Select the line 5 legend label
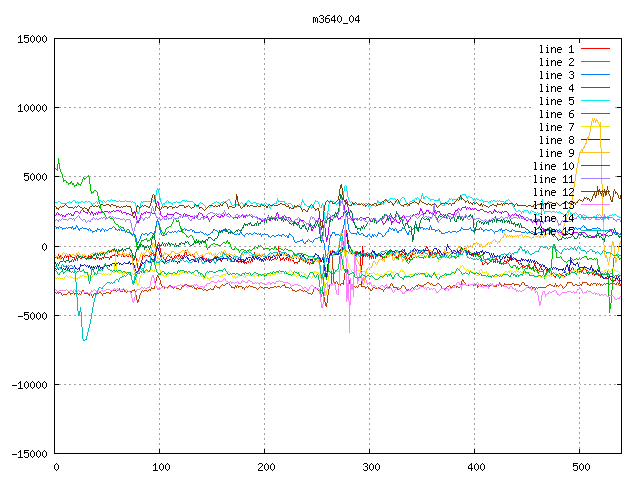Viewport: 640px width, 480px height. pos(556,101)
